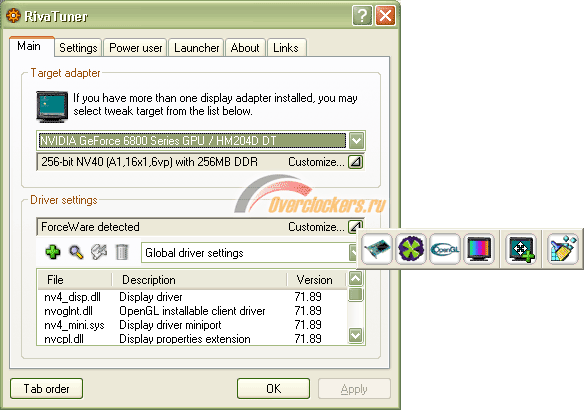Click the file list scrollbar thumb
The height and width of the screenshot is (410, 584).
(x=355, y=295)
